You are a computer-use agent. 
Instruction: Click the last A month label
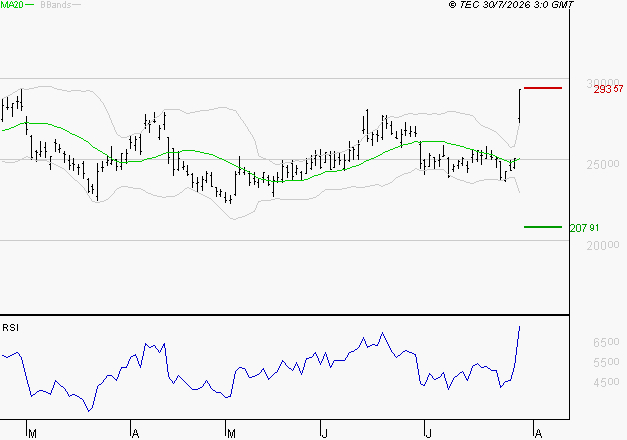tap(538, 434)
